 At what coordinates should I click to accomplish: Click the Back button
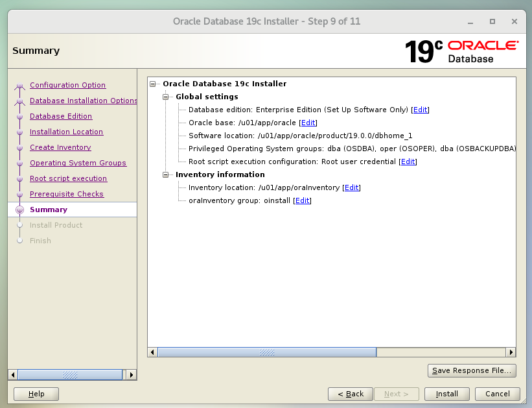pyautogui.click(x=351, y=394)
